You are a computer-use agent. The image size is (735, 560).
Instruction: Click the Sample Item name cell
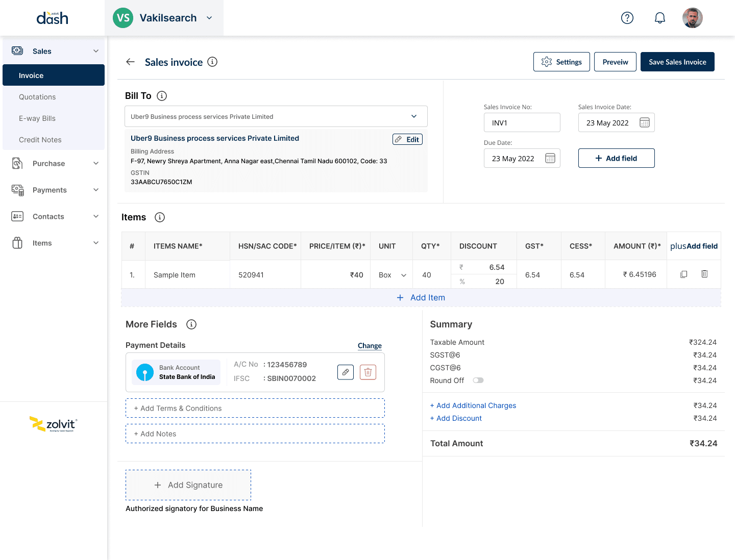pos(187,275)
